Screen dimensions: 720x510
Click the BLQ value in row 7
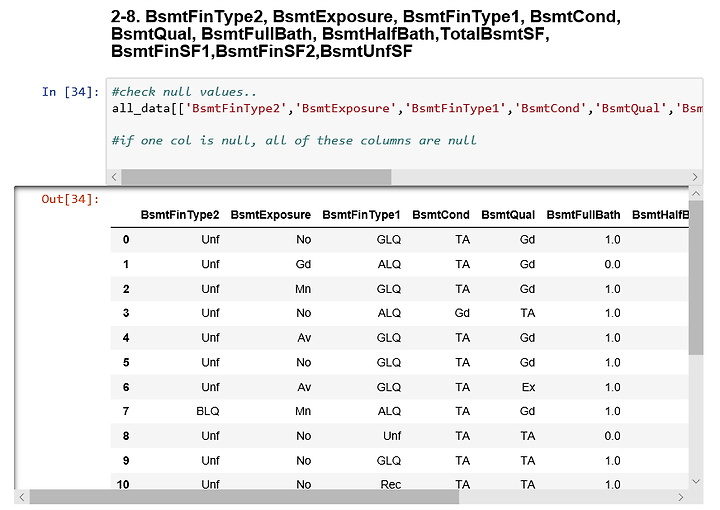pyautogui.click(x=208, y=411)
